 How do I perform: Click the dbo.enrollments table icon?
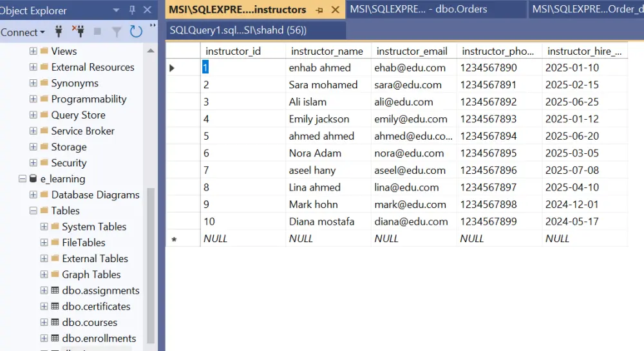click(x=55, y=338)
